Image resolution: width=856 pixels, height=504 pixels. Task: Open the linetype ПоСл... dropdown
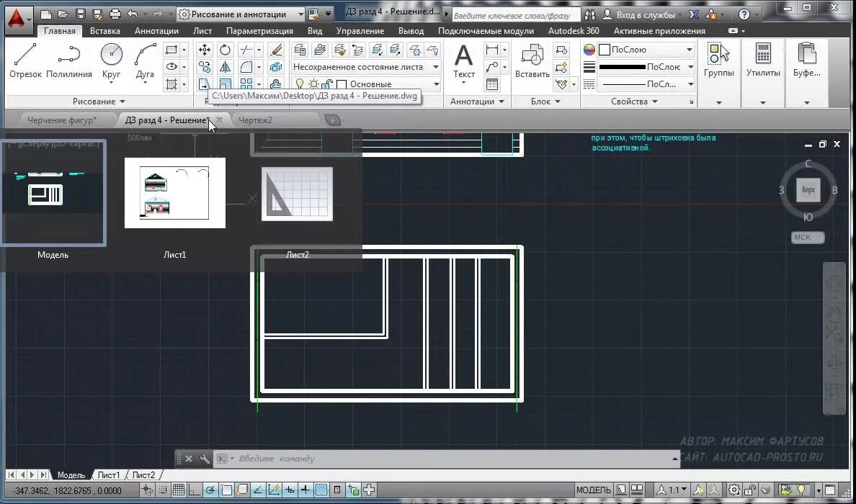(646, 84)
